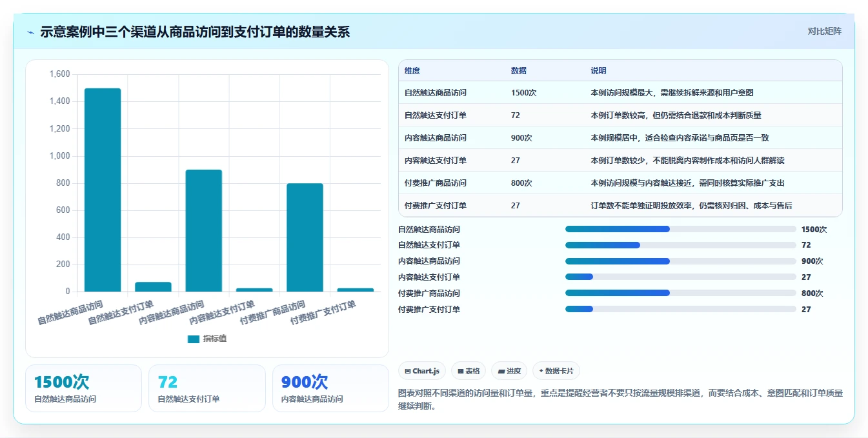Click table cell 付费推广商品访问
Screen dimensions: 868x438
point(436,183)
